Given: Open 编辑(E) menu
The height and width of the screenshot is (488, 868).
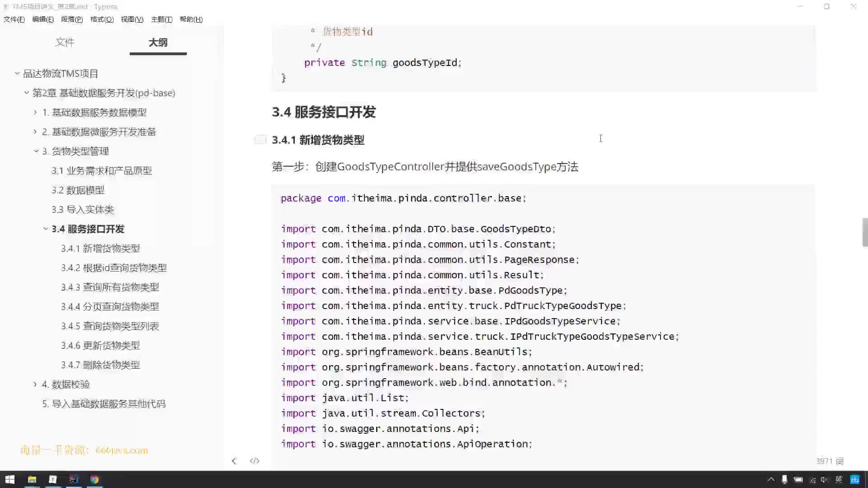Looking at the screenshot, I should point(43,19).
